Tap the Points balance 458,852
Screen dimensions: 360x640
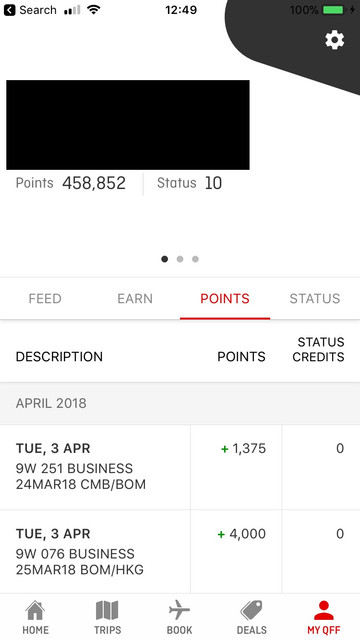pyautogui.click(x=94, y=183)
